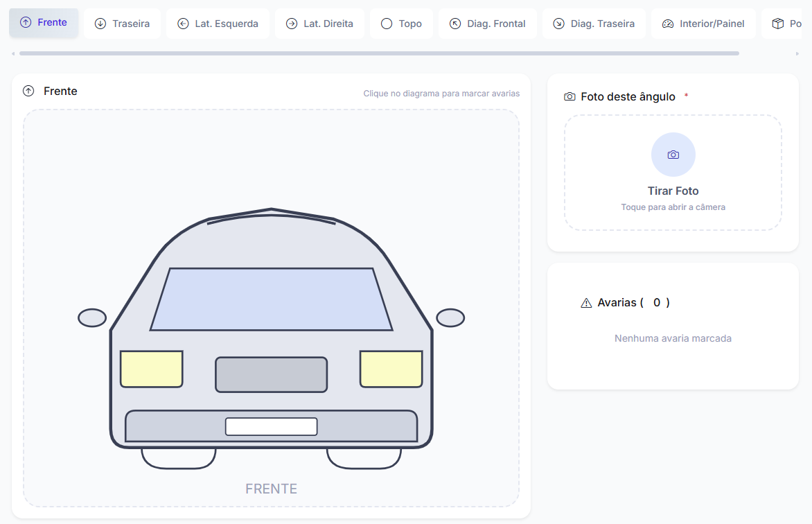Click the Topo circle icon

(x=387, y=24)
